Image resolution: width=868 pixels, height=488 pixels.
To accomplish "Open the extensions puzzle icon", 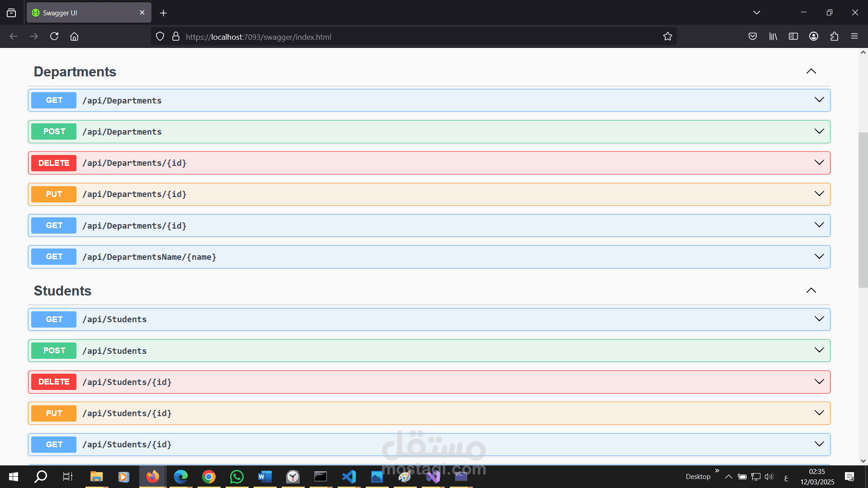I will click(x=834, y=37).
